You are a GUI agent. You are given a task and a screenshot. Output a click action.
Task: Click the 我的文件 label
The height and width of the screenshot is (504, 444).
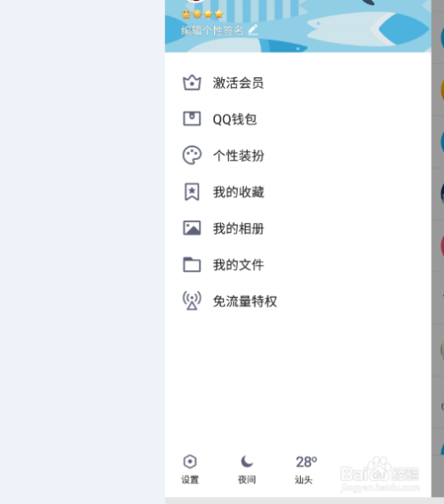239,265
